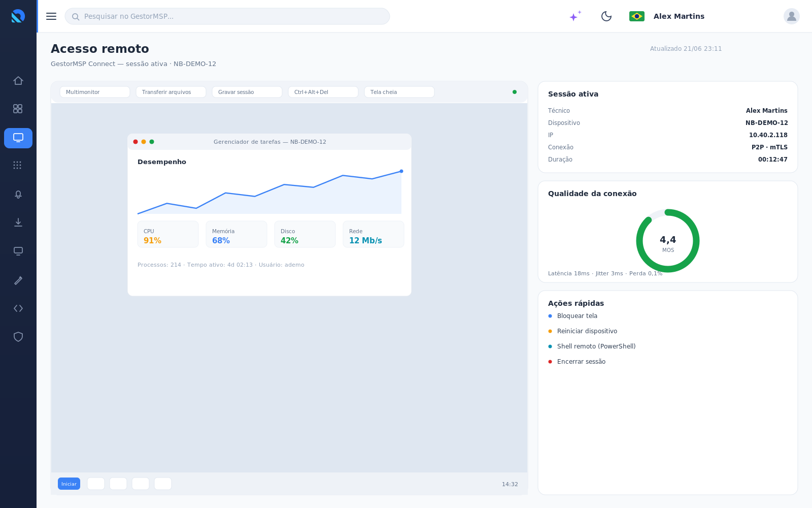Click the Gravar sessão button
This screenshot has height=508, width=812.
click(247, 92)
